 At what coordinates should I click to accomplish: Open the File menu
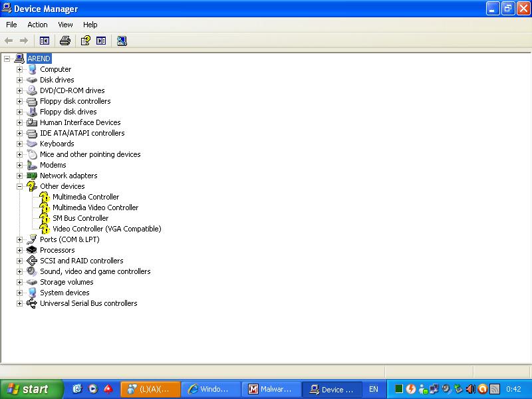pyautogui.click(x=11, y=25)
